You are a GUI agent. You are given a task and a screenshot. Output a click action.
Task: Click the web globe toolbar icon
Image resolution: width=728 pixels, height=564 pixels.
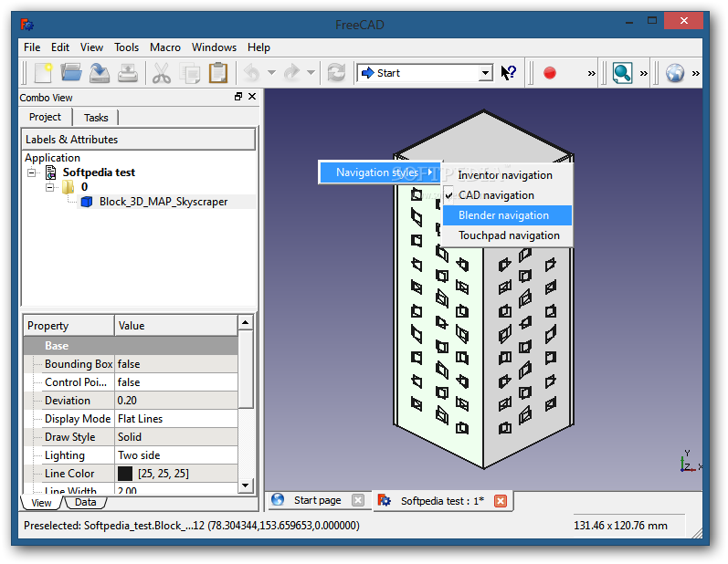coord(675,73)
